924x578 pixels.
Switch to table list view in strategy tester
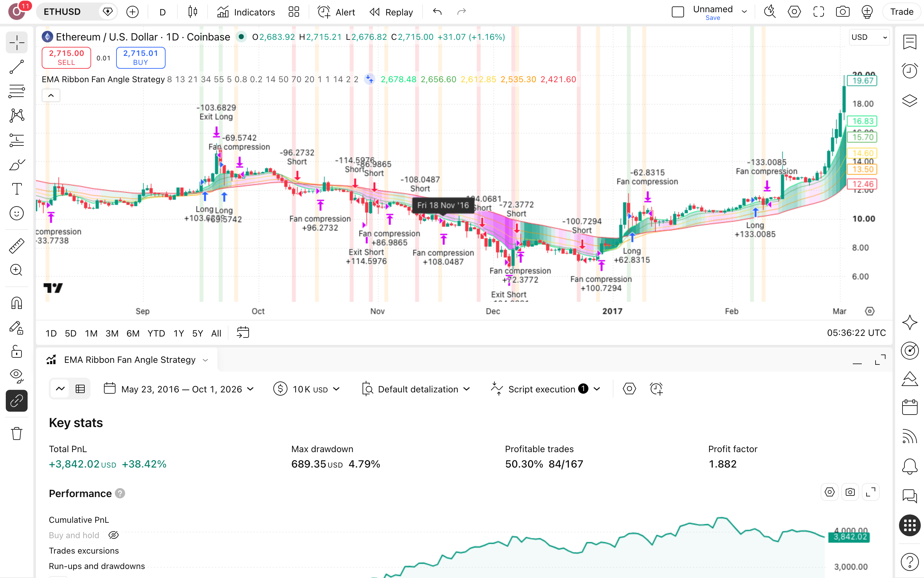(x=80, y=389)
